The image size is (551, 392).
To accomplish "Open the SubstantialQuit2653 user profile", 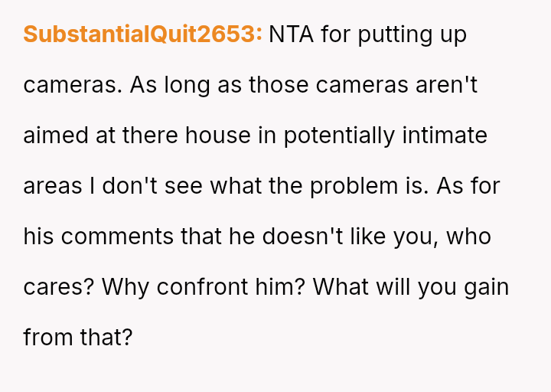I will pos(142,34).
